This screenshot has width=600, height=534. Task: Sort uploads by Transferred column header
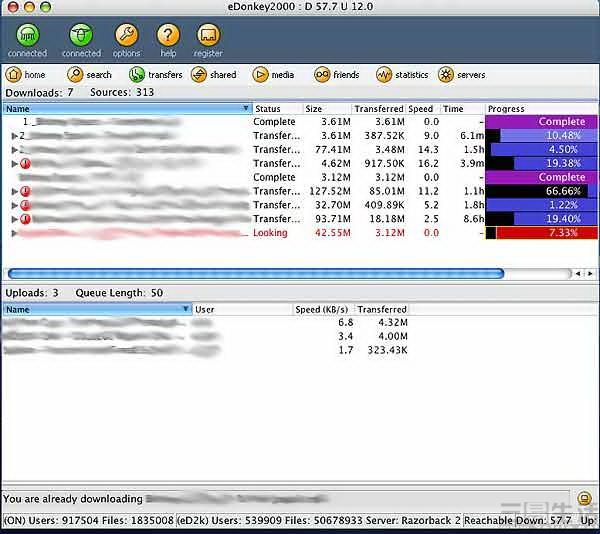click(382, 309)
